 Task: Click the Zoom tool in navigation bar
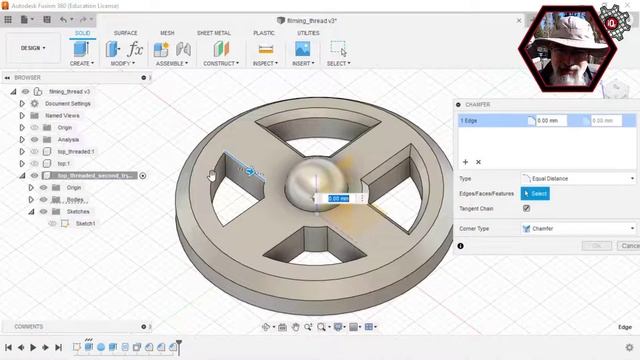pos(308,327)
